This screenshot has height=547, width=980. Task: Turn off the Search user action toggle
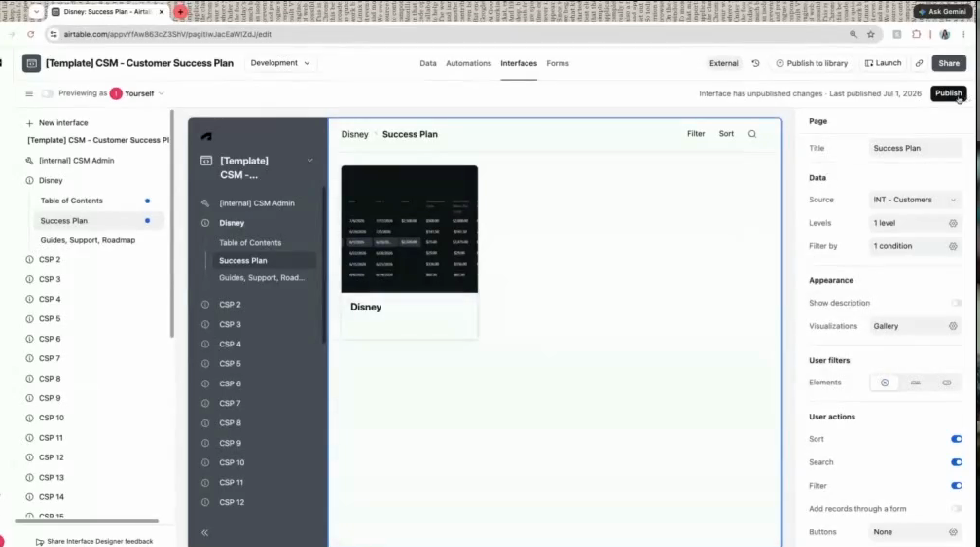957,462
